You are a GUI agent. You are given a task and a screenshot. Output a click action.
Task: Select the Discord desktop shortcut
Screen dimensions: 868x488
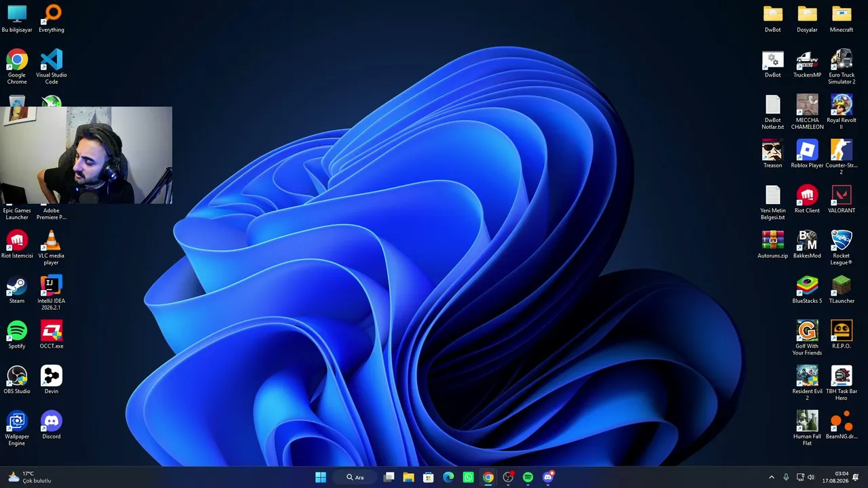coord(52,426)
